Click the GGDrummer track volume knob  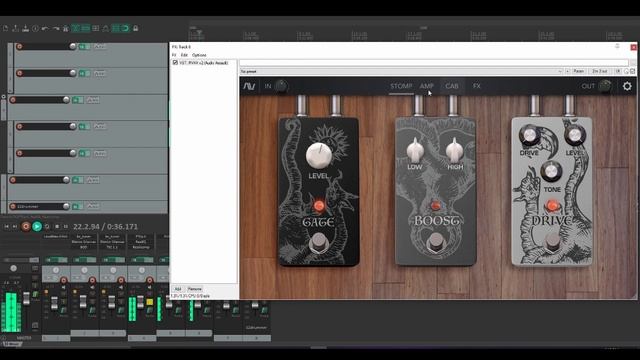[x=66, y=207]
